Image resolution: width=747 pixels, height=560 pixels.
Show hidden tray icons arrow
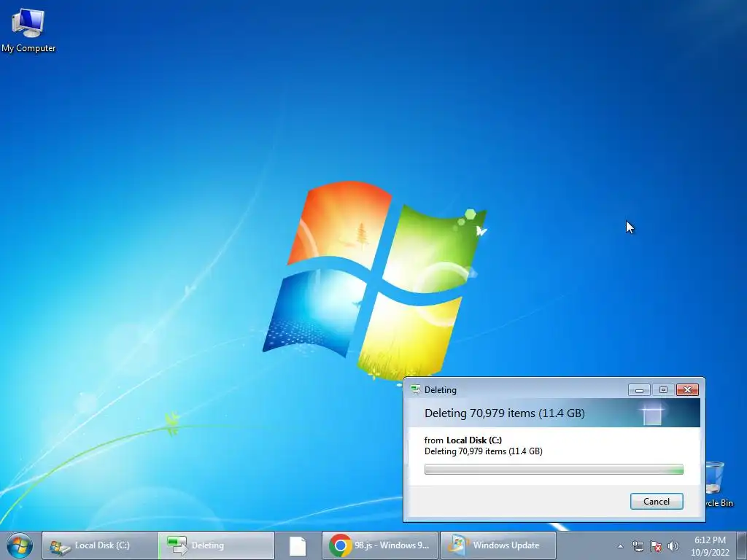(x=620, y=546)
